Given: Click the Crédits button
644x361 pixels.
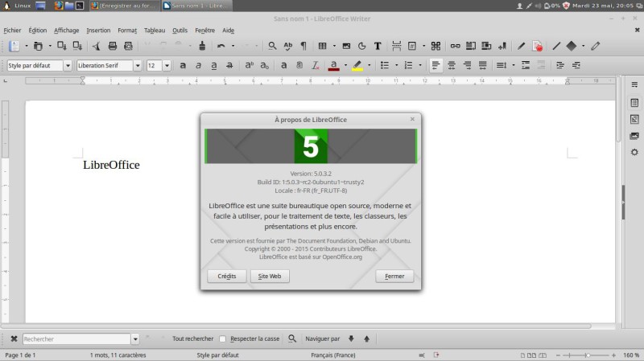Looking at the screenshot, I should click(x=227, y=276).
